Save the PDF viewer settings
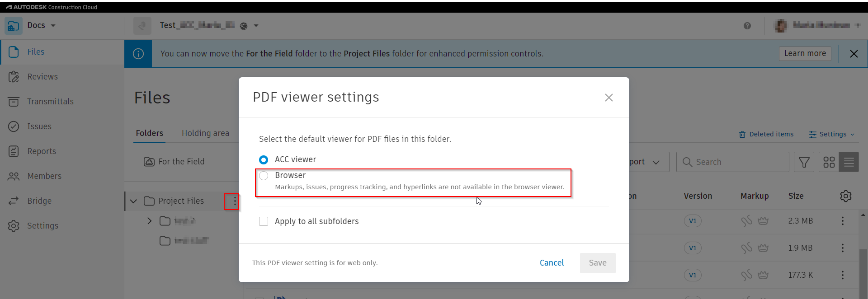Screen dimensions: 868x299 point(598,262)
